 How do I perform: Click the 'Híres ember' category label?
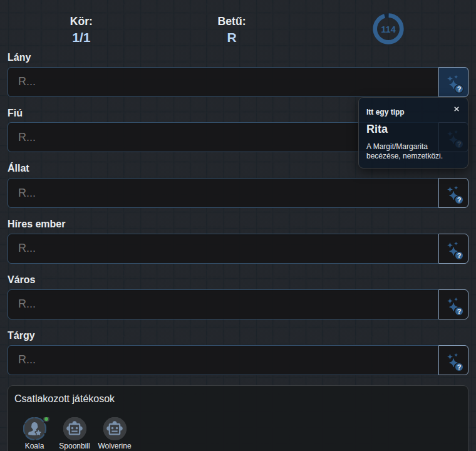pyautogui.click(x=36, y=224)
